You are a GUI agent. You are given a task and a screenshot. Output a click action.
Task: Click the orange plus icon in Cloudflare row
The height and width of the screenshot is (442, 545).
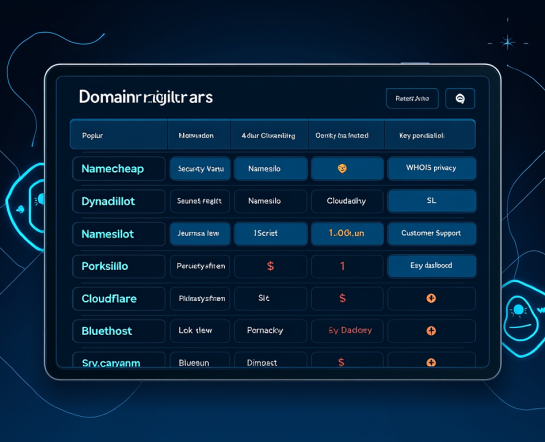point(431,298)
